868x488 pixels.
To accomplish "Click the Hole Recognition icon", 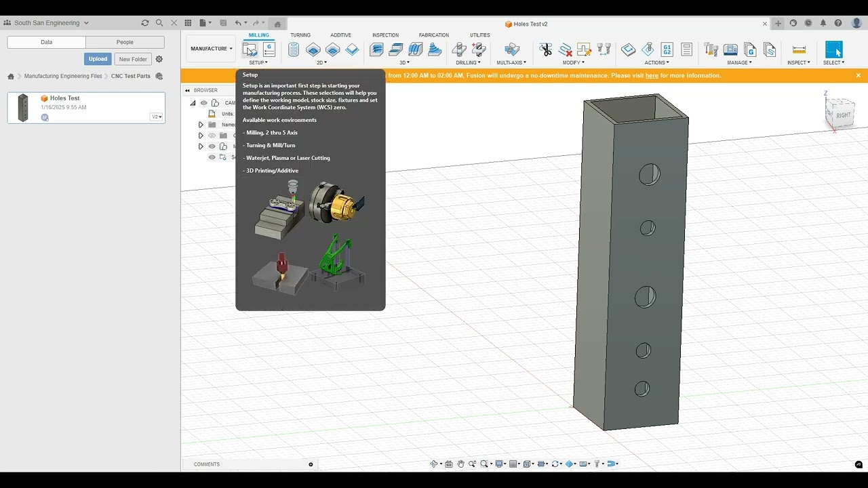I will pyautogui.click(x=479, y=49).
